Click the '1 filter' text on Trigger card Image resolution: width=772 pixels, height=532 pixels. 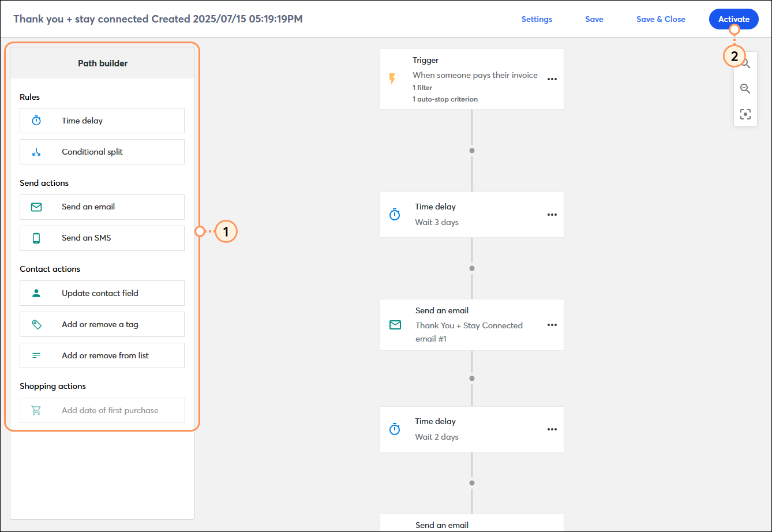tap(422, 88)
